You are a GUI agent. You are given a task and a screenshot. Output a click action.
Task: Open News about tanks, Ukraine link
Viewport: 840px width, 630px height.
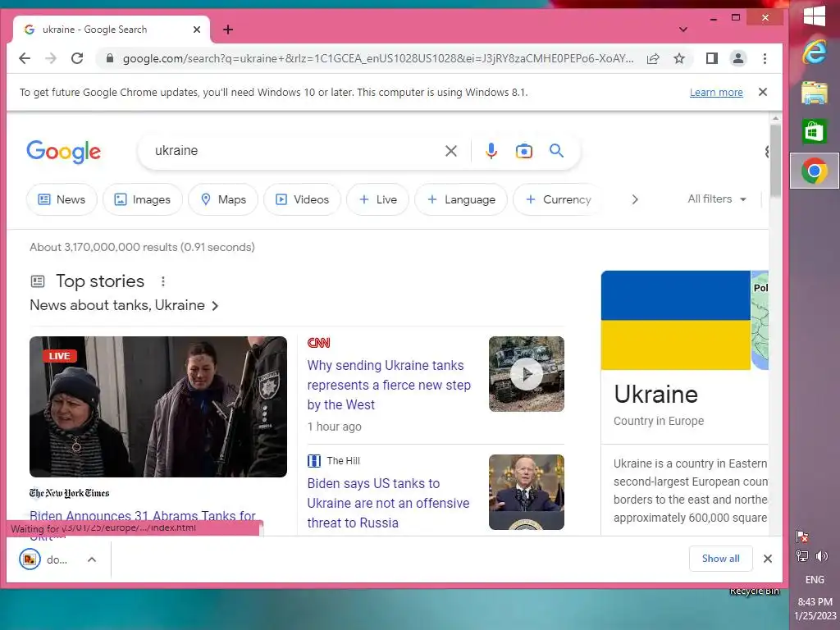pyautogui.click(x=125, y=305)
